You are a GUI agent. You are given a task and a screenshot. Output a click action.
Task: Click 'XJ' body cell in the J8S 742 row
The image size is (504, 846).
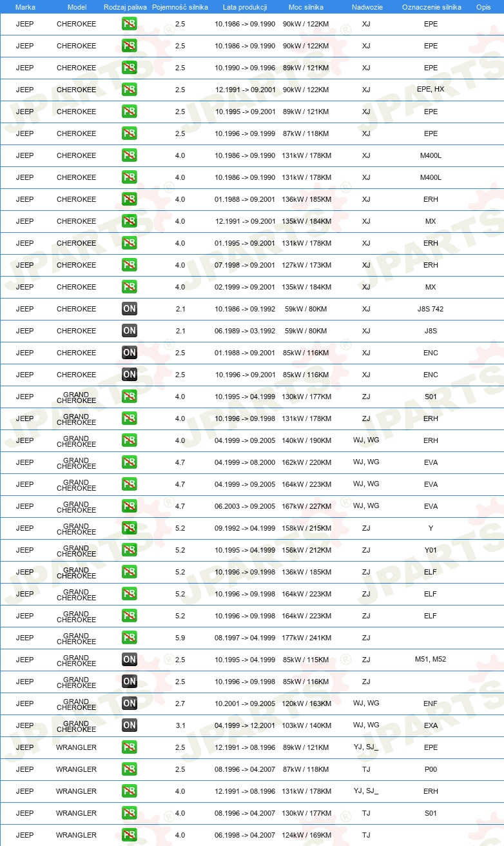(366, 309)
